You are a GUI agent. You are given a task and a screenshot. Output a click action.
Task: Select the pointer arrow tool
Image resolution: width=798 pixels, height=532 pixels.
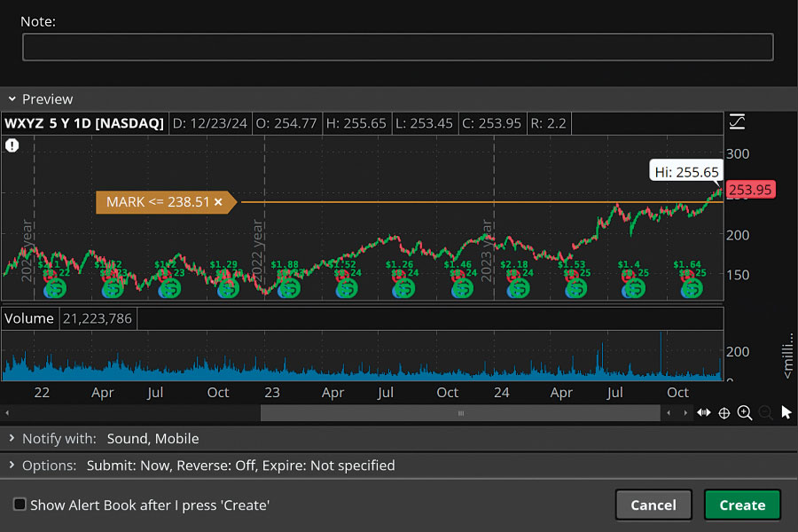786,412
